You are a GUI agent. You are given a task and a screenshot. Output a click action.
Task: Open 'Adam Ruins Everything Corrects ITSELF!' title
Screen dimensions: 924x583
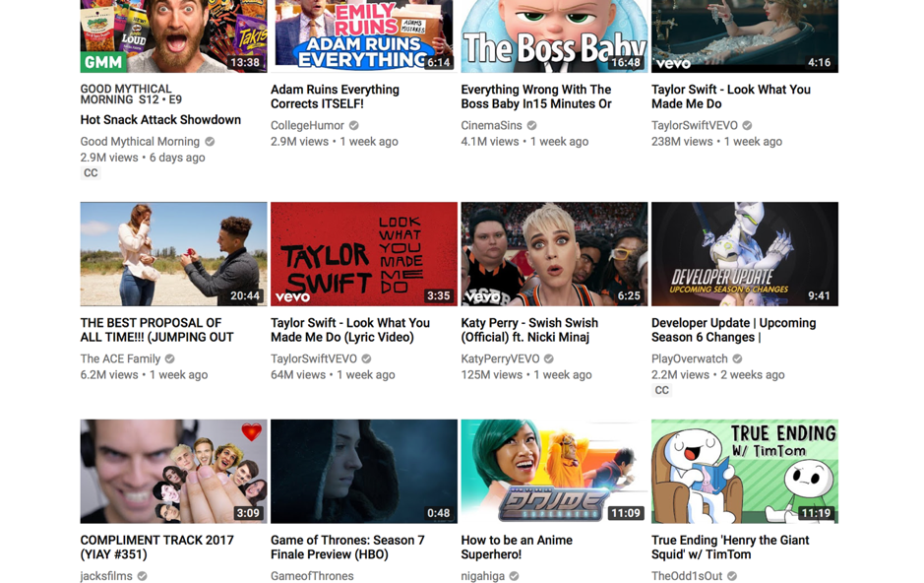tap(335, 97)
